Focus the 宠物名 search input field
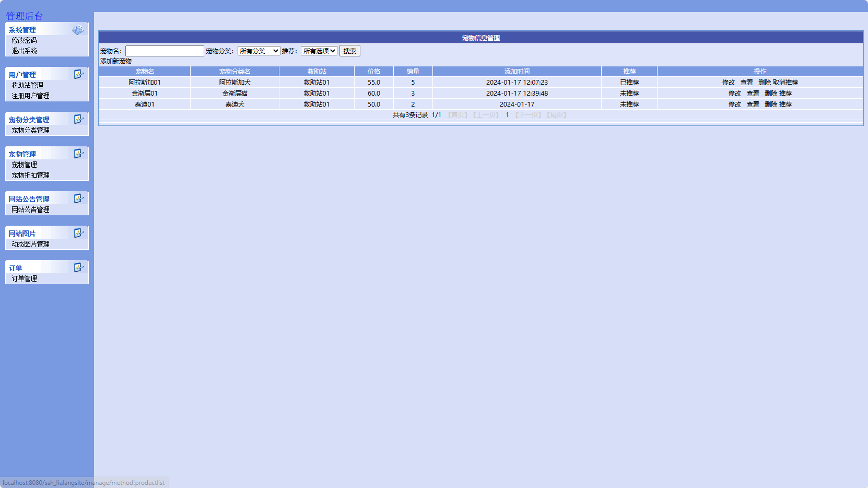 165,51
